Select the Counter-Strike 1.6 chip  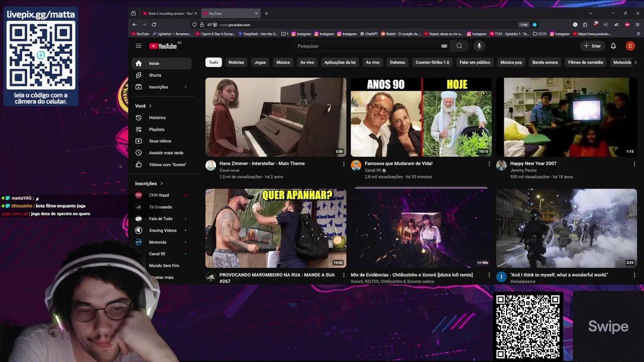pos(432,62)
